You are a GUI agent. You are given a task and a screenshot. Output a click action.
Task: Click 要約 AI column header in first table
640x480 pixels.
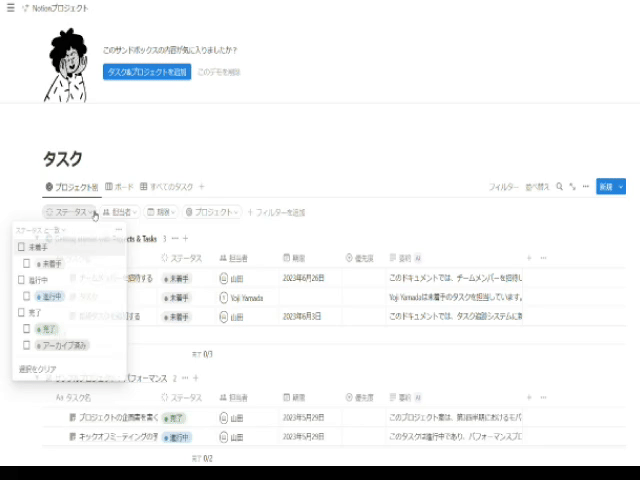pyautogui.click(x=406, y=258)
